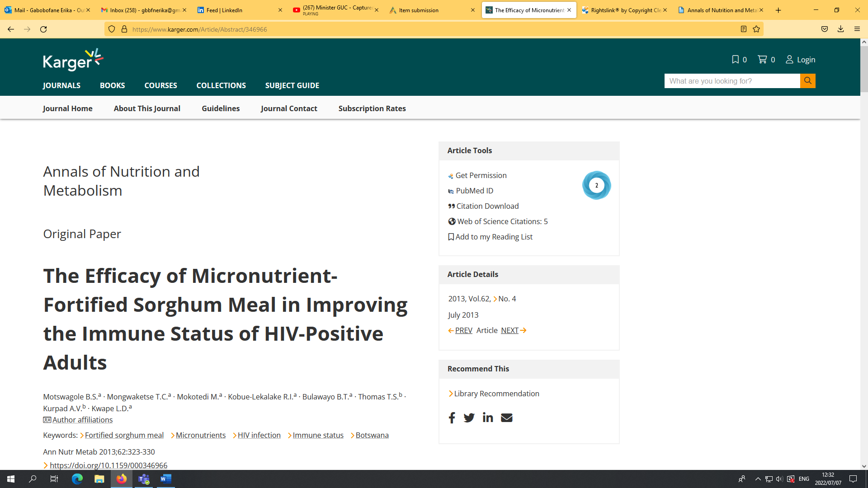868x488 pixels.
Task: Toggle Firefox reader view icon
Action: tap(744, 29)
